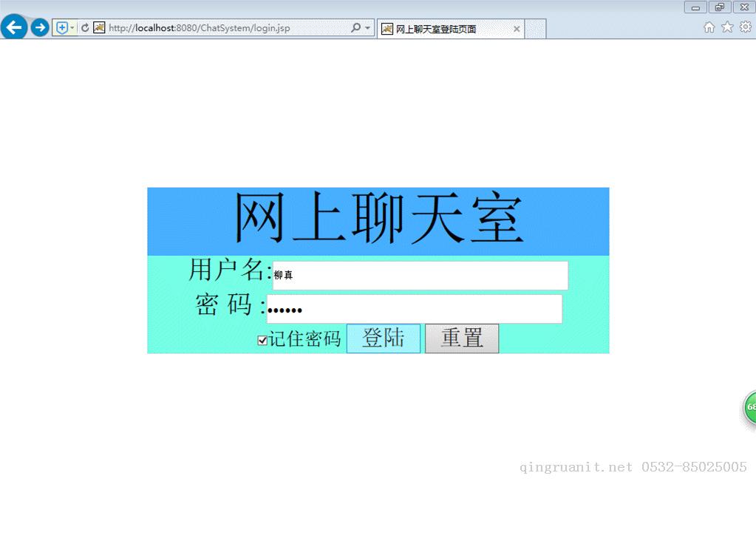Click the browser Back arrow
The image size is (756, 538).
pos(13,27)
